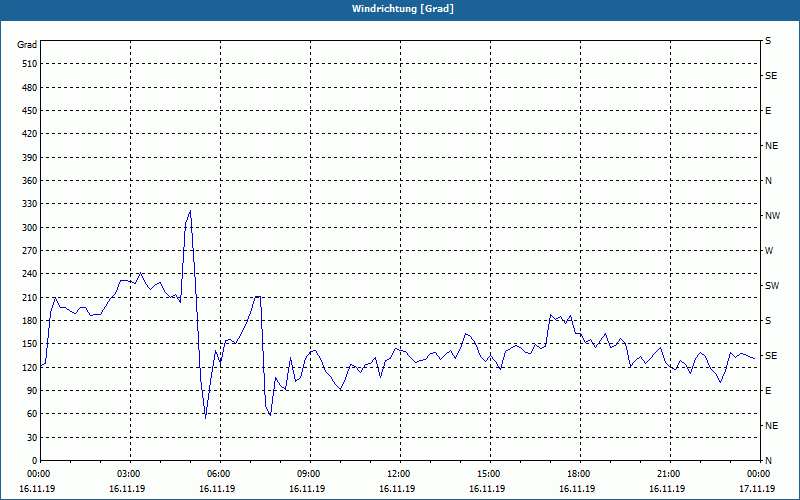
Task: Click the y-axis value '60'
Action: (32, 414)
